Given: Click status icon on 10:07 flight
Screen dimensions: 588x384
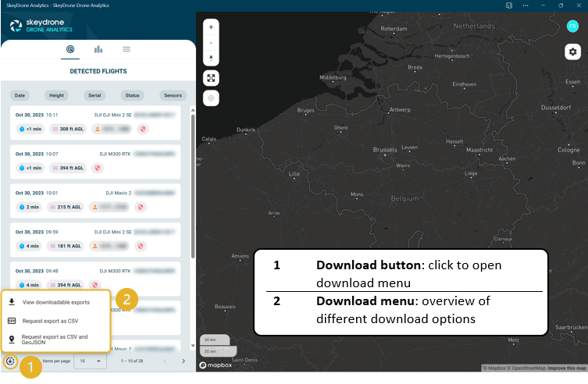Looking at the screenshot, I should coord(98,169).
